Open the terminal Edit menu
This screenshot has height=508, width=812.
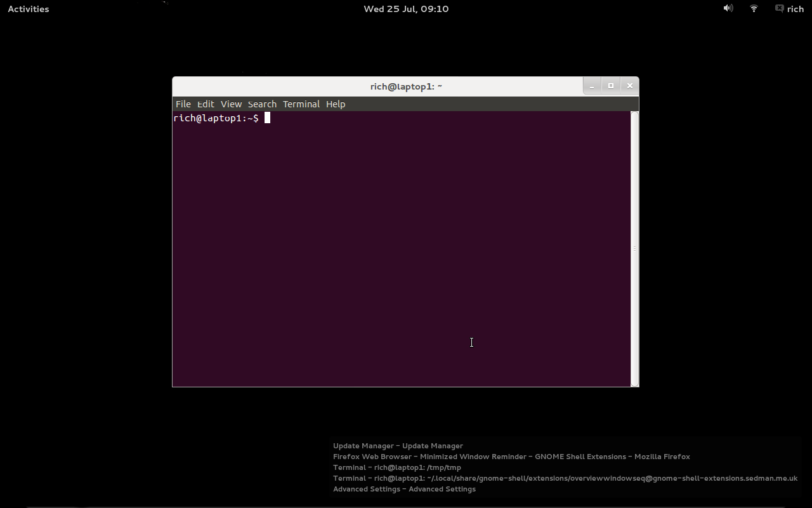(x=206, y=104)
